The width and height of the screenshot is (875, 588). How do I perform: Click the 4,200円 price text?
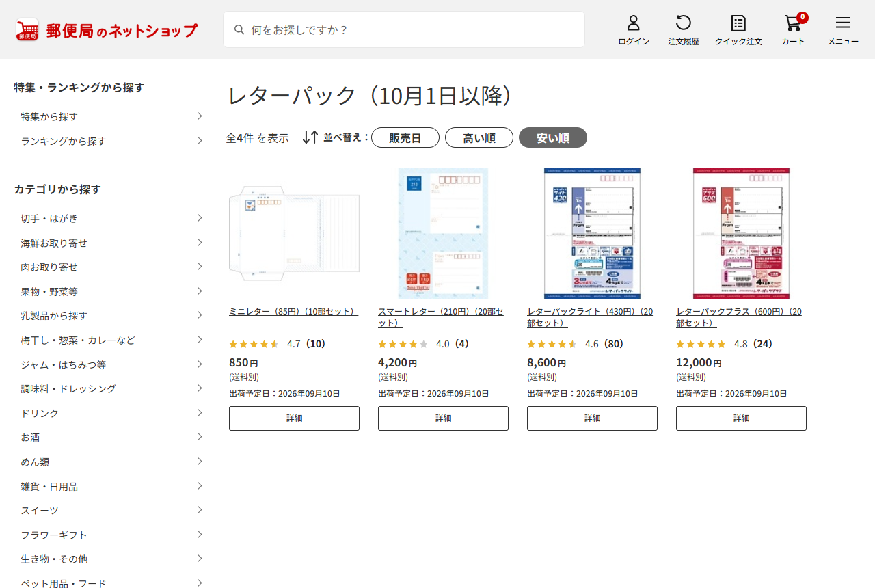point(397,362)
